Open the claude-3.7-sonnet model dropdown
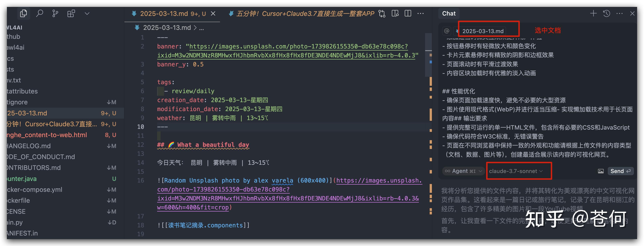 click(x=515, y=171)
